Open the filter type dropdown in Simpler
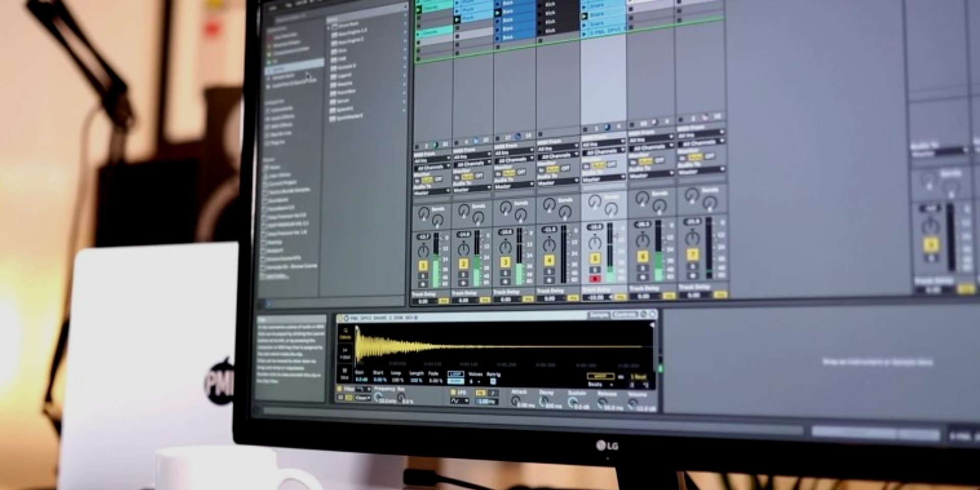980x490 pixels. coord(364,389)
